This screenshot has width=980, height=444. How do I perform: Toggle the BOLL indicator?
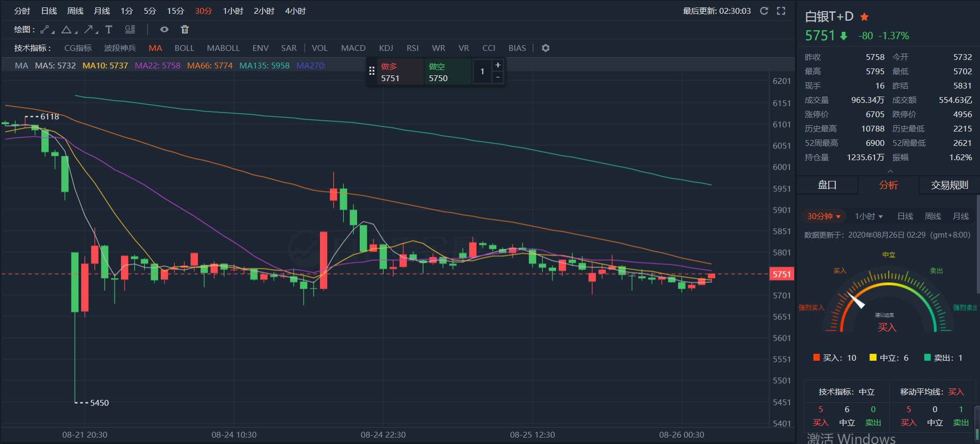click(x=184, y=48)
